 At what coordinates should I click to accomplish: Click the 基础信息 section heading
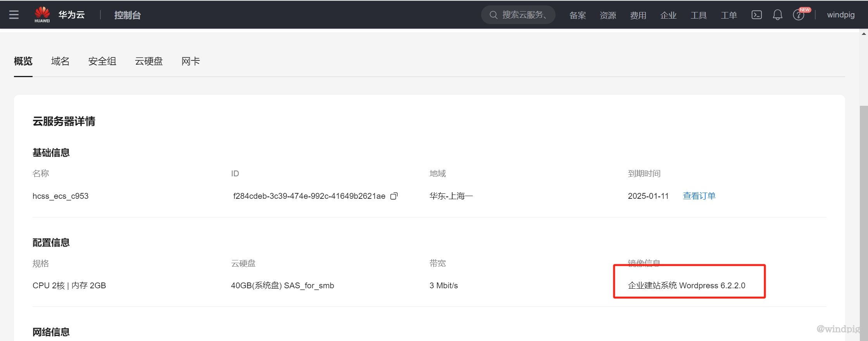51,153
